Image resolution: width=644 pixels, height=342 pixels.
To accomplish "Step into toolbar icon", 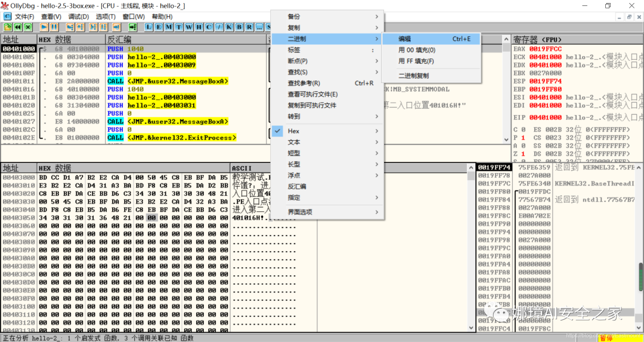I will click(x=70, y=27).
